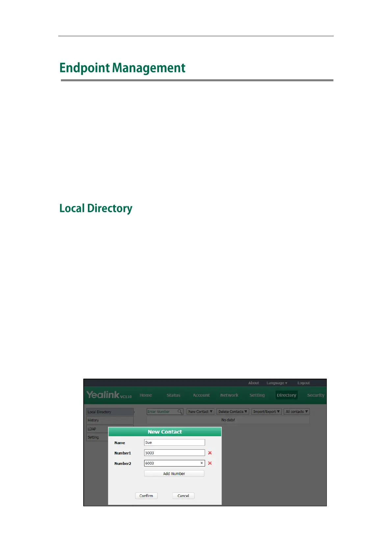Select Local Directory in the sidebar
392x554 pixels.
pyautogui.click(x=110, y=412)
